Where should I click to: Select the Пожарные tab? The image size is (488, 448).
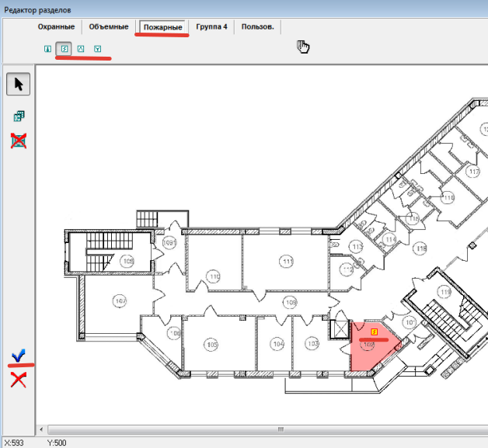pos(162,27)
